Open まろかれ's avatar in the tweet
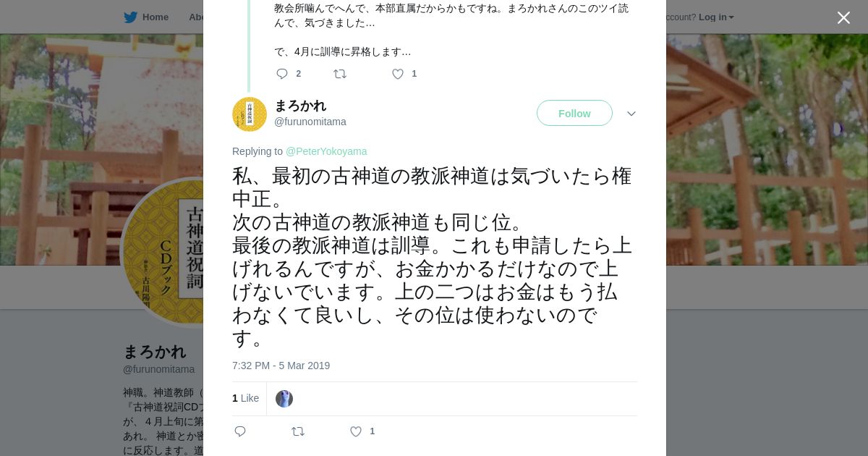The height and width of the screenshot is (456, 868). 250,114
